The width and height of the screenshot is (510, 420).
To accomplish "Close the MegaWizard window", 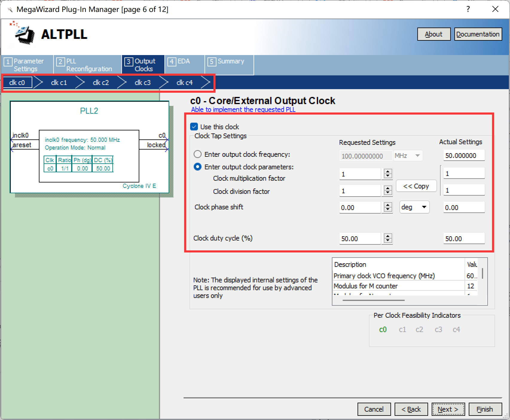I will coord(495,9).
